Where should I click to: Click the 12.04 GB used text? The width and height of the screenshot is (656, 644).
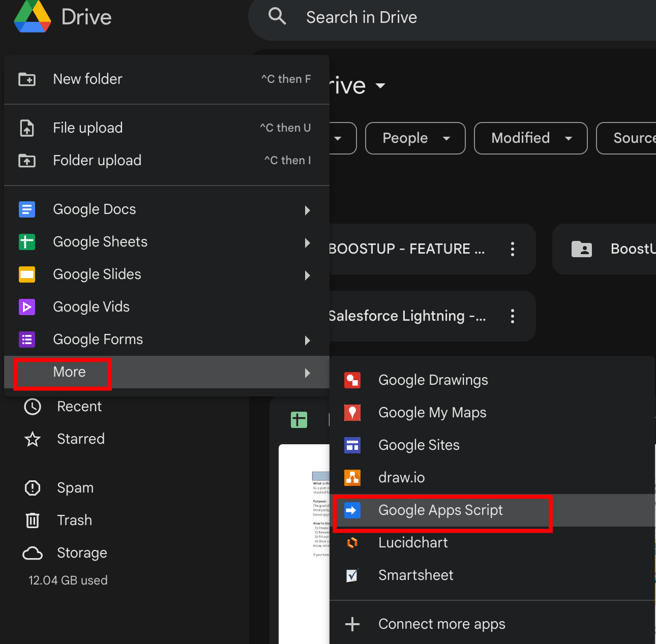pyautogui.click(x=68, y=580)
